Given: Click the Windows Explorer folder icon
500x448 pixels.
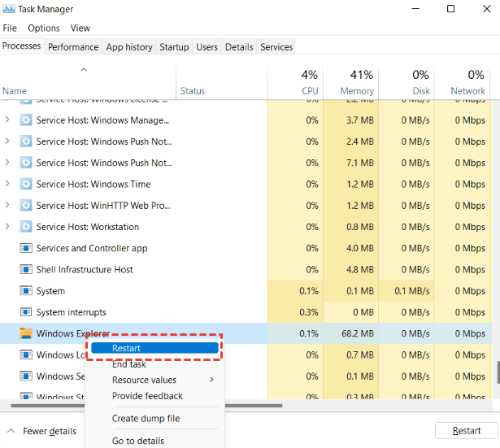Looking at the screenshot, I should click(26, 333).
